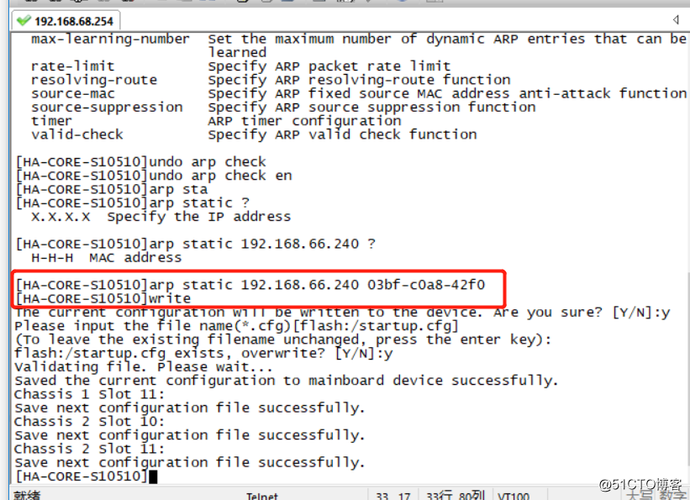Click the 'Saved the current configuration' message line
Screen dimensions: 690x500
pyautogui.click(x=286, y=380)
